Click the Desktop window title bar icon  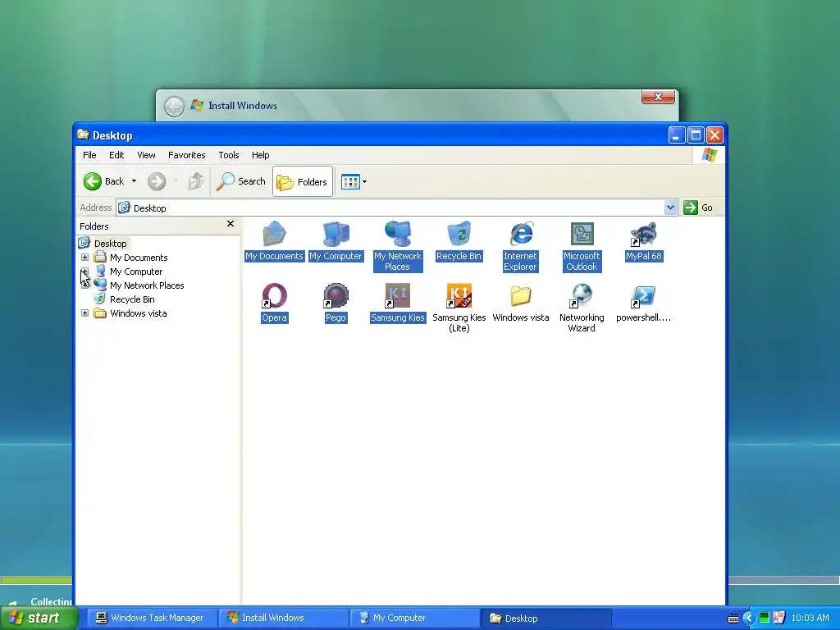pos(83,135)
